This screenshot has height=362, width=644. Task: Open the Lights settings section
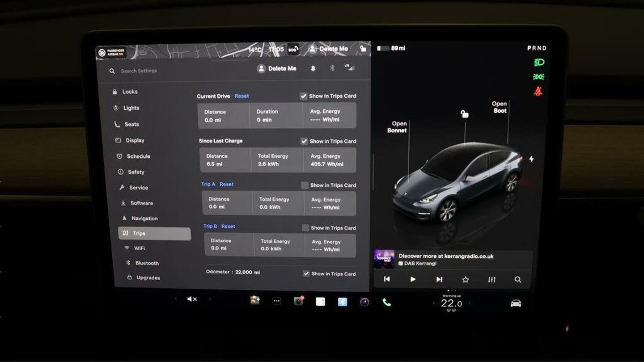point(127,108)
